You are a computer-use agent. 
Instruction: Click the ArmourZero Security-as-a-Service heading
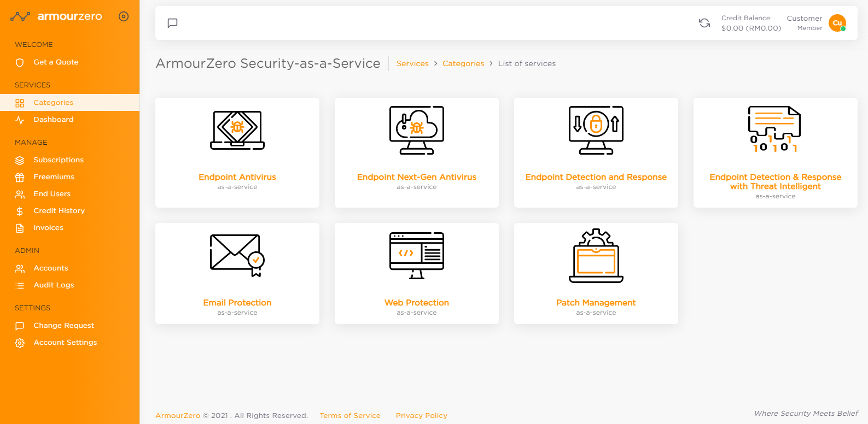point(268,63)
